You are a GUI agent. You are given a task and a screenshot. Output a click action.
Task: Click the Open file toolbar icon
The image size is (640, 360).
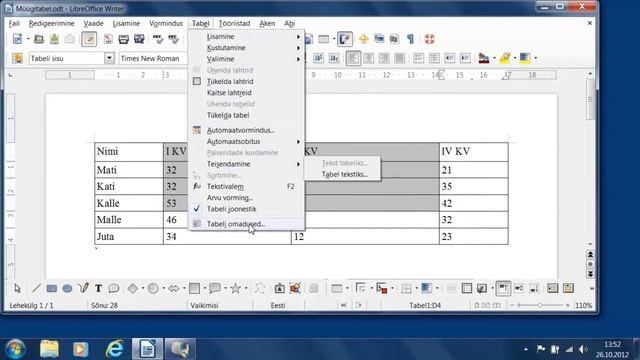click(x=39, y=39)
